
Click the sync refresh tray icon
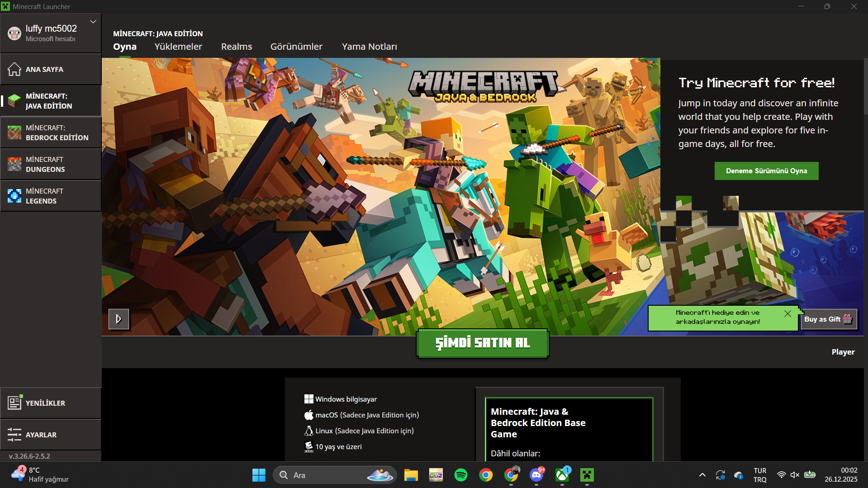coord(721,475)
